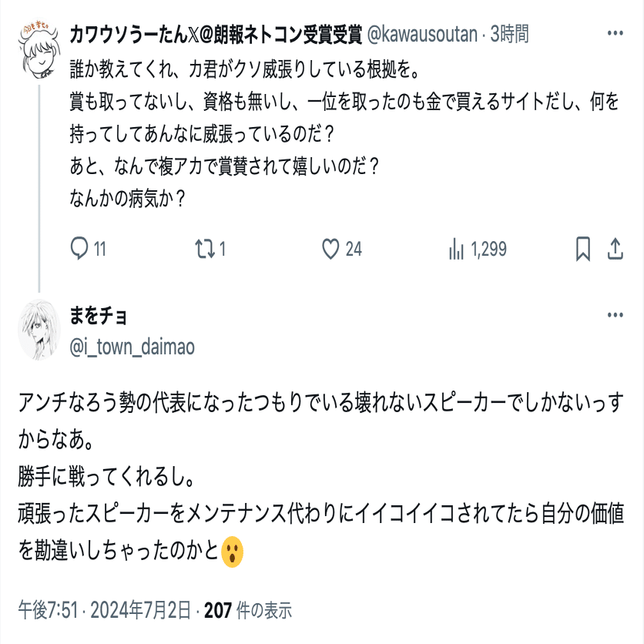Open the 3時間 timestamp on the top tweet
Screen dimensions: 644x644
pyautogui.click(x=509, y=35)
